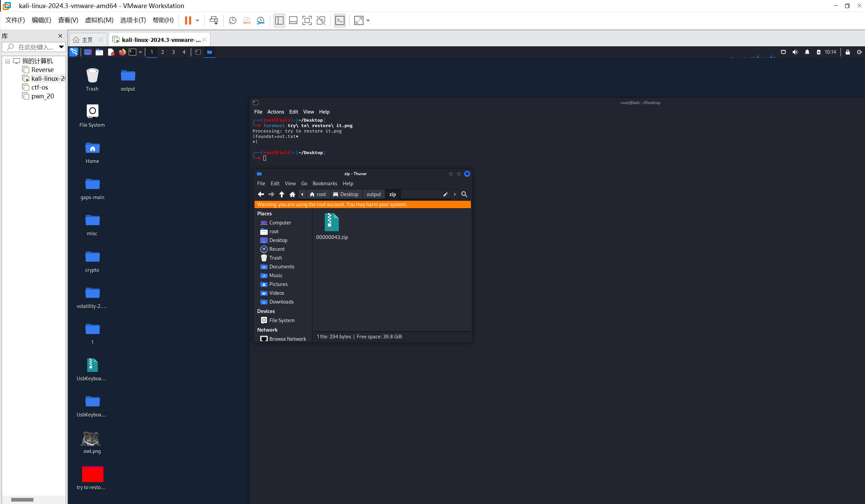Toggle the thumbnail bar view

click(x=293, y=20)
